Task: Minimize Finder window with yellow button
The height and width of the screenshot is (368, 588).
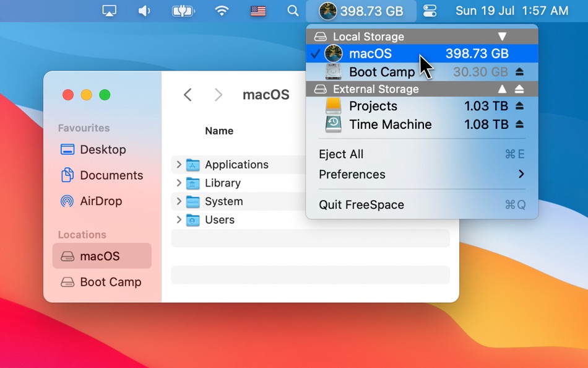Action: pos(86,95)
